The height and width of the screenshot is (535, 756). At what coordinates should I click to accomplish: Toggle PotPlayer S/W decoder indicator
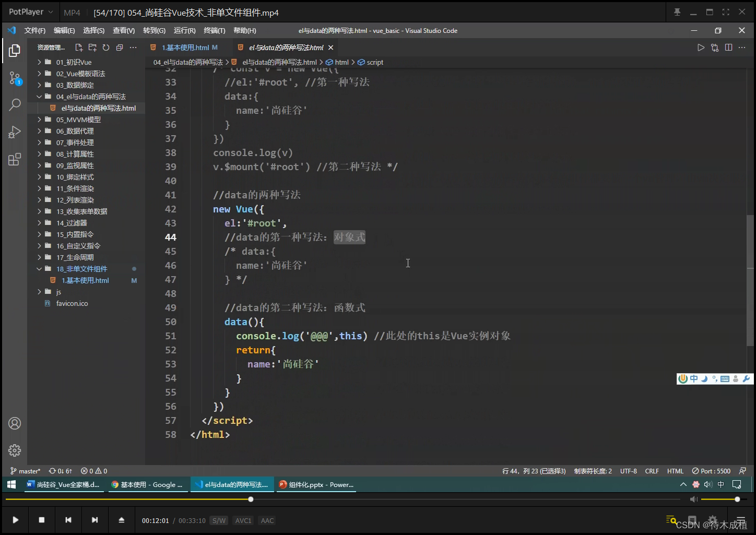(x=219, y=520)
